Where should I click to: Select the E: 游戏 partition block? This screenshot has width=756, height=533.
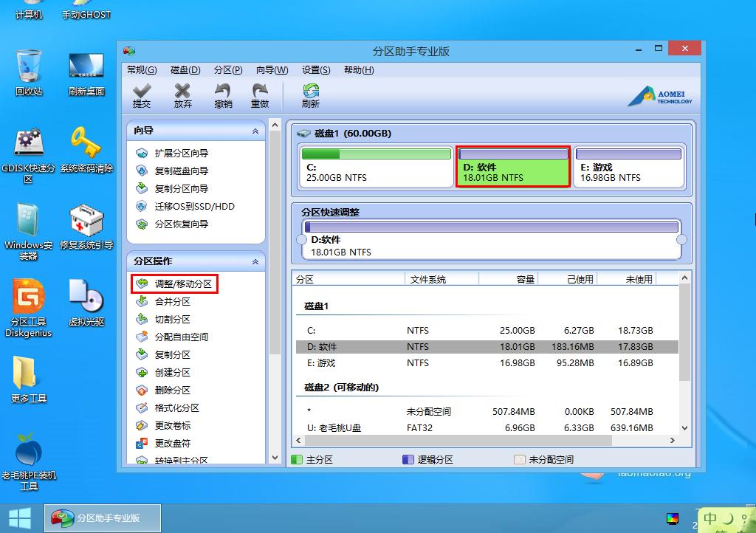pos(629,167)
